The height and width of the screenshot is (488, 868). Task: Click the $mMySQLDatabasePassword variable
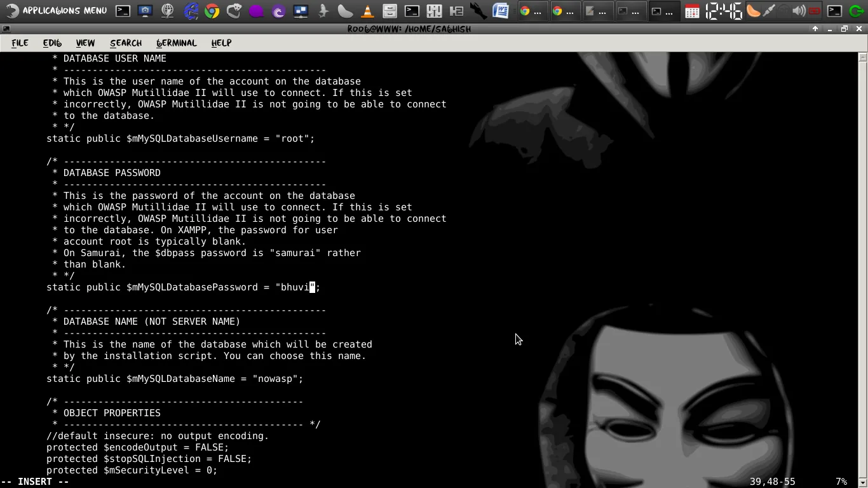(192, 287)
